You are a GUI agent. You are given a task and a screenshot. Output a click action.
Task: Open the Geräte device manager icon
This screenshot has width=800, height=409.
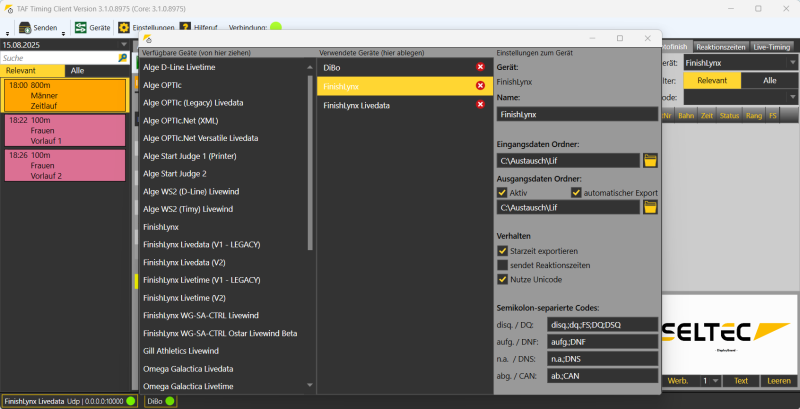[x=80, y=28]
